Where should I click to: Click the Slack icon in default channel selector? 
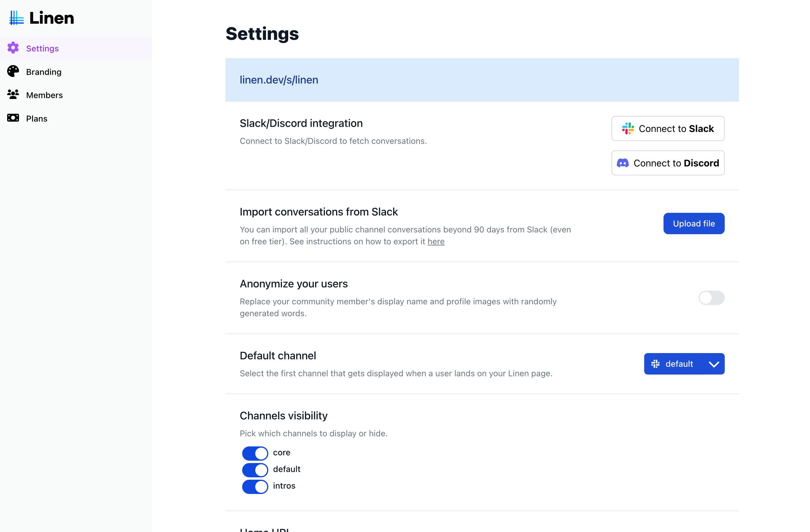point(655,364)
